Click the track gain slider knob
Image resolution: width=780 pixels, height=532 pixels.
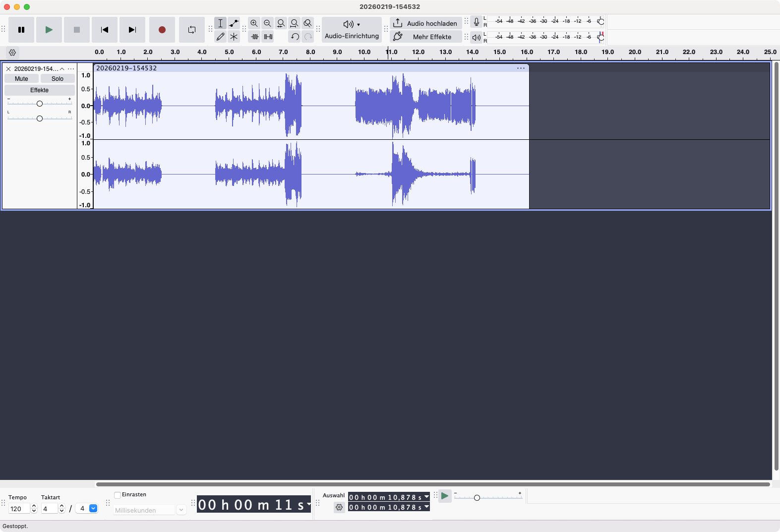click(40, 104)
